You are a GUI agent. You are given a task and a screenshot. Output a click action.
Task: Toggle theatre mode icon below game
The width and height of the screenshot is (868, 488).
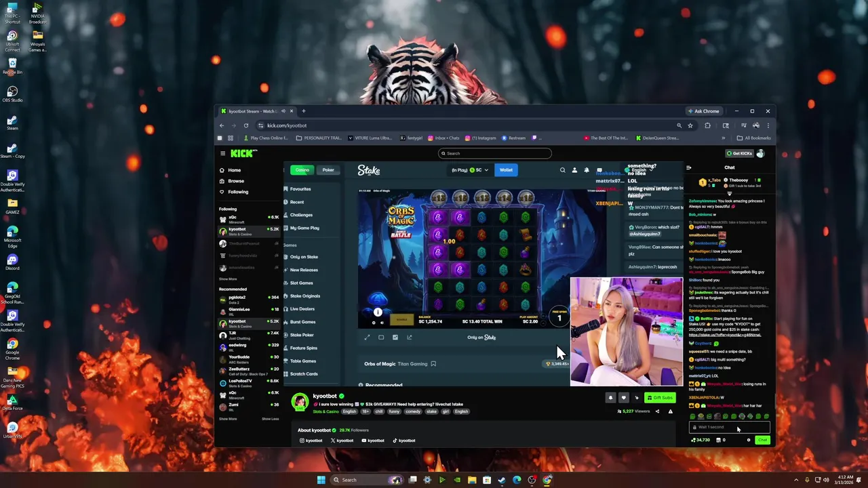[x=381, y=338]
